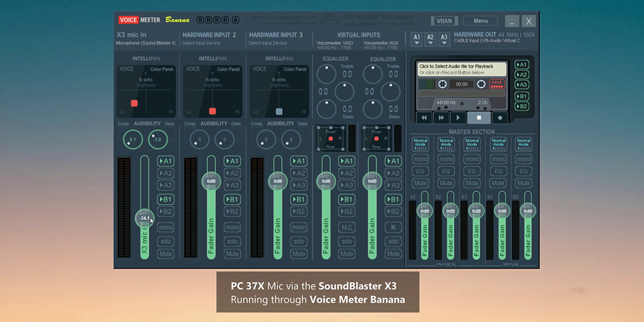This screenshot has width=644, height=322.
Task: Click the cassette to select audio file
Action: click(x=462, y=69)
